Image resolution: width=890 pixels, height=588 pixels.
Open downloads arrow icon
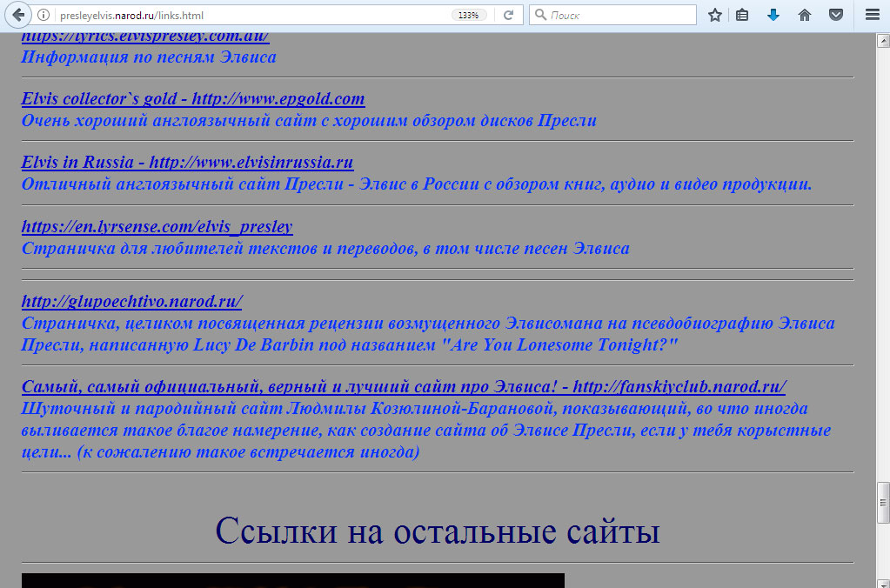point(773,16)
